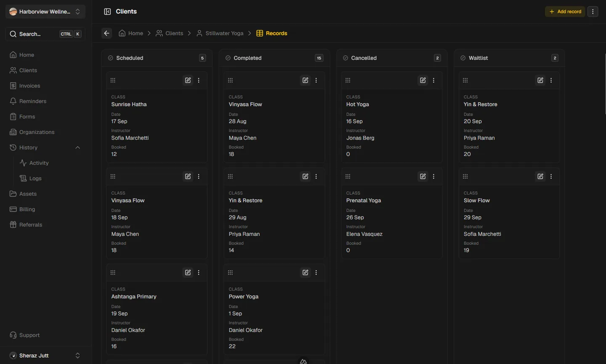The width and height of the screenshot is (606, 364).
Task: Open options menu for Sunrise Hatha card
Action: coord(199,80)
